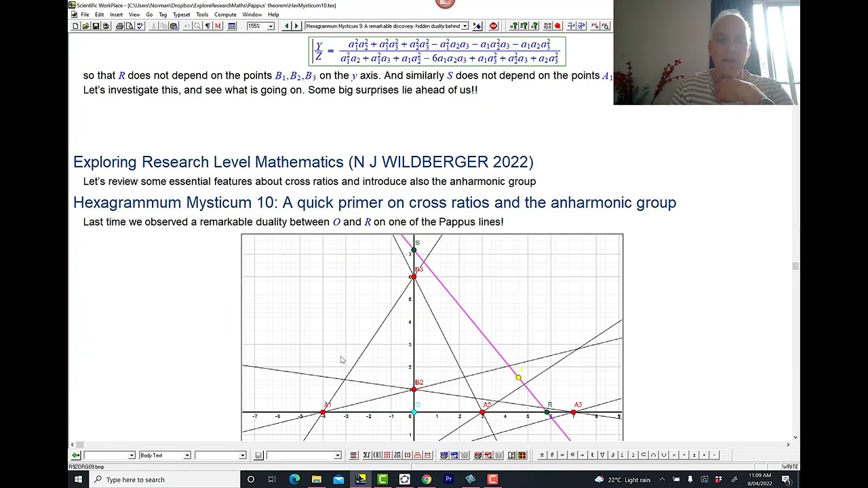Screen dimensions: 868x488
Task: Open the 155% zoom factor dropdown
Action: (271, 26)
